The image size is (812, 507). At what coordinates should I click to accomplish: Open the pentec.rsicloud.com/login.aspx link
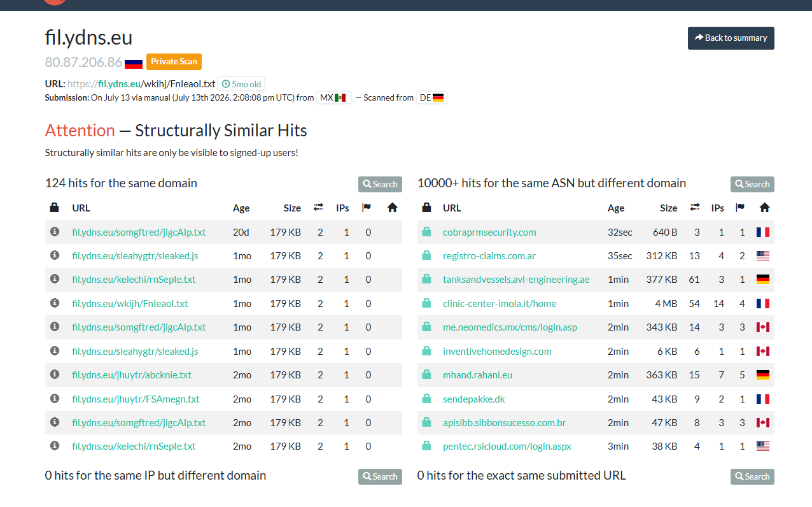[507, 446]
